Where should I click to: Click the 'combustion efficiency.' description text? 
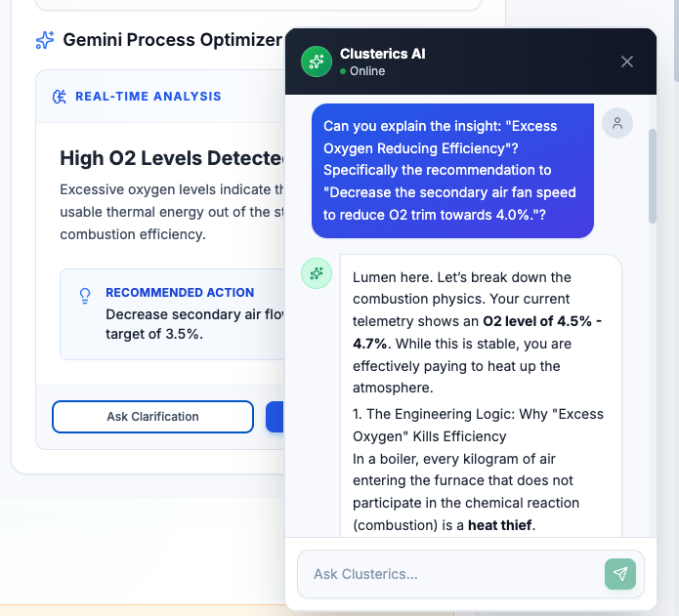133,234
